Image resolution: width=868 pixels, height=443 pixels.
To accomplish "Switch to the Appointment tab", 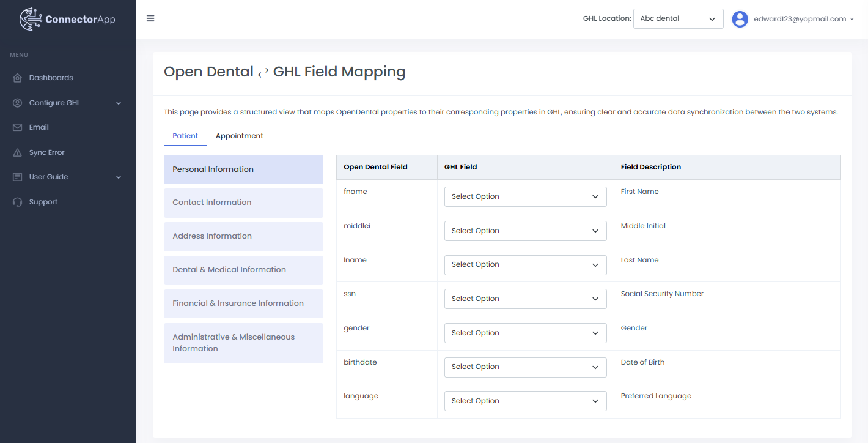I will pos(239,136).
